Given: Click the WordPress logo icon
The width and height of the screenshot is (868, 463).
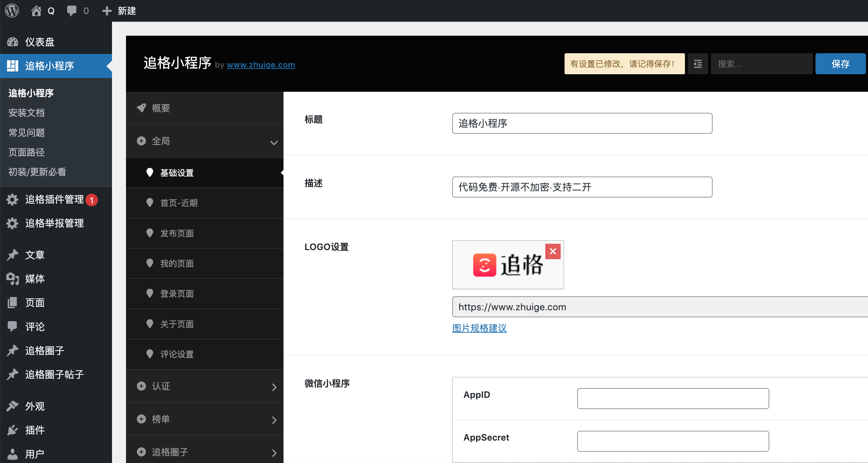Looking at the screenshot, I should point(12,11).
